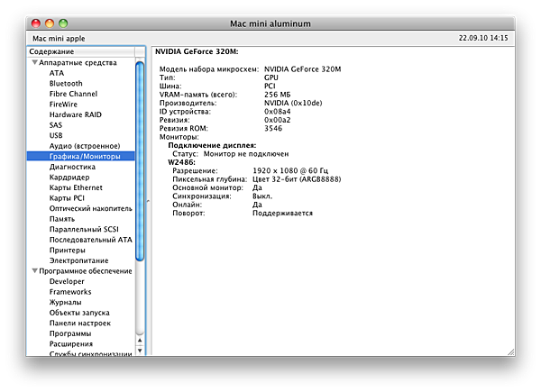The height and width of the screenshot is (392, 541).
Task: Show USB device information
Action: tap(56, 135)
